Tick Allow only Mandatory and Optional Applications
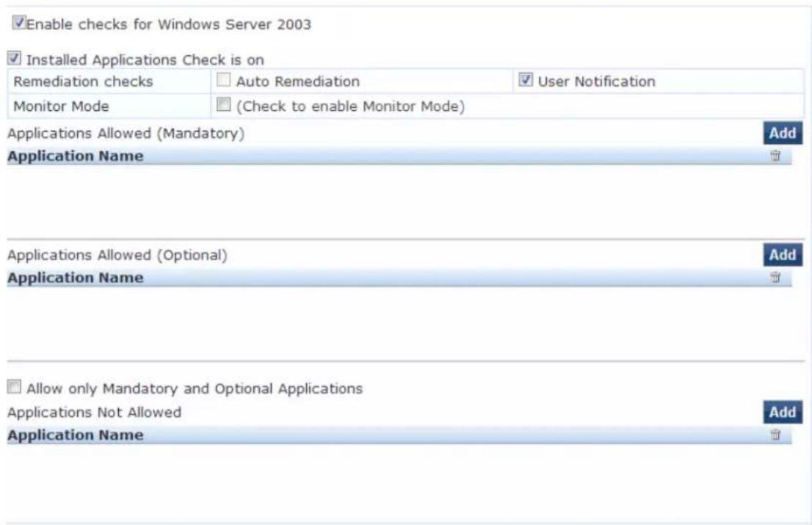 click(x=15, y=387)
